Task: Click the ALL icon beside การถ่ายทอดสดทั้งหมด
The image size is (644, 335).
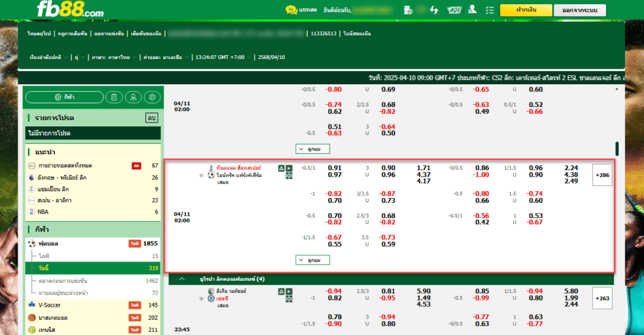Action: (31, 166)
